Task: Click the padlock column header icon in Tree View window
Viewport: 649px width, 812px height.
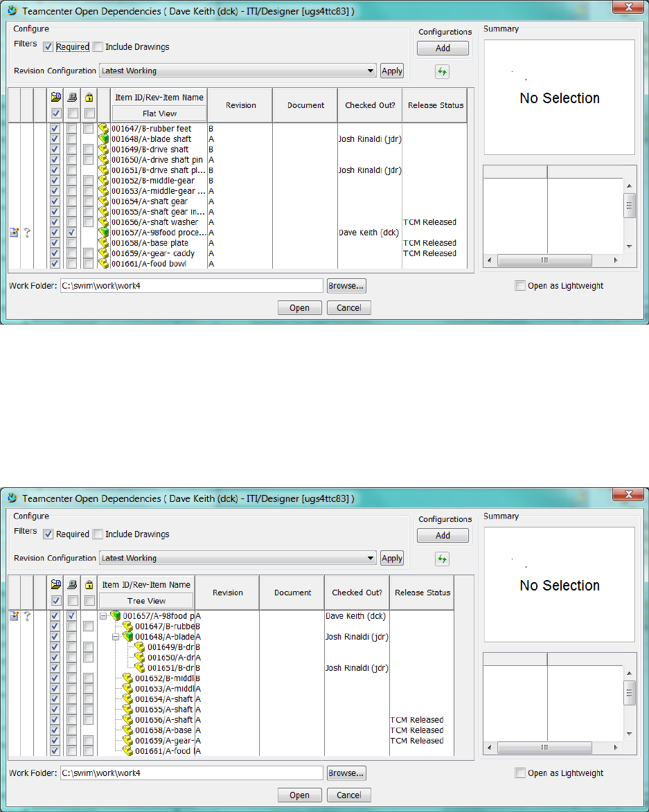Action: (x=89, y=584)
